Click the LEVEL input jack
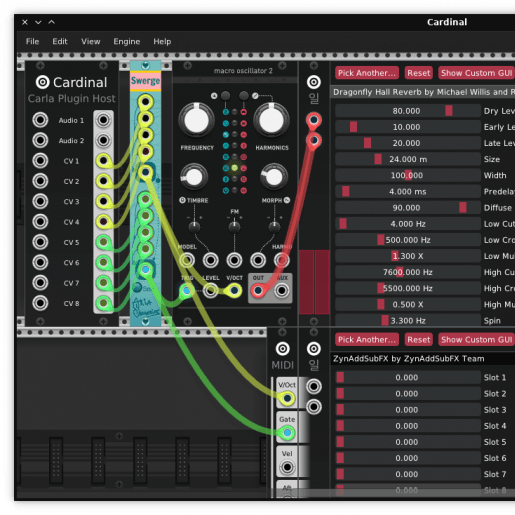 211,291
